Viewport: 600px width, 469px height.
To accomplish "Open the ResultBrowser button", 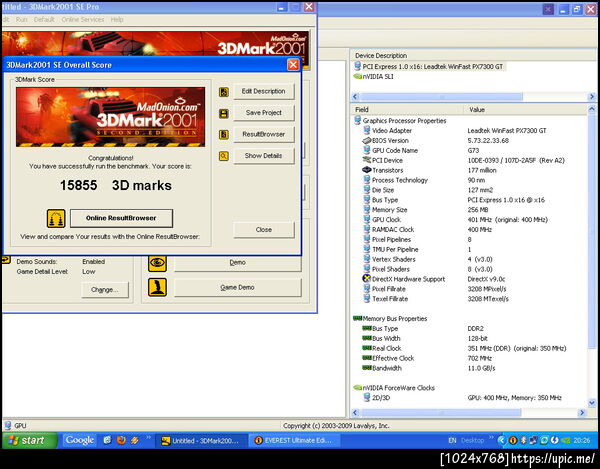I will [x=264, y=134].
